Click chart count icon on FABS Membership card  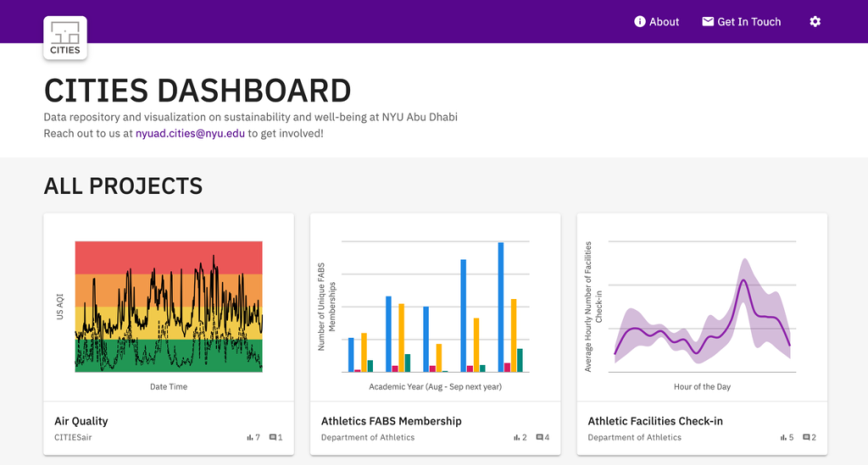click(516, 437)
